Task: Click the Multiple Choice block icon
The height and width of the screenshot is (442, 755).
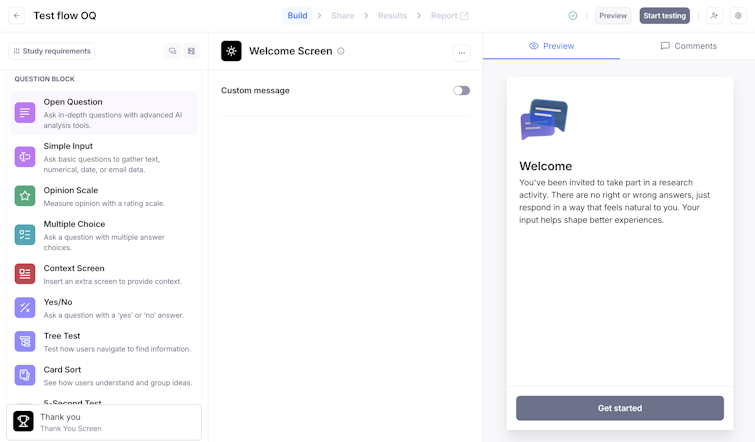Action: (x=25, y=235)
